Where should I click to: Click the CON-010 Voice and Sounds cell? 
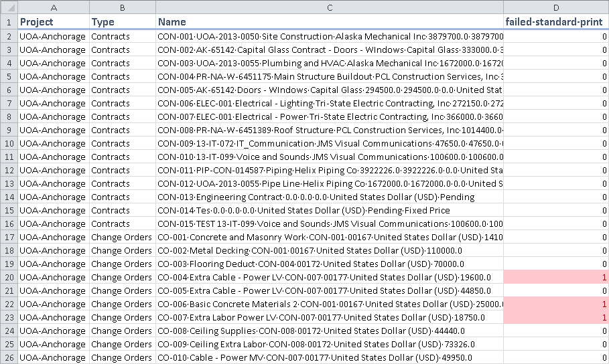click(330, 157)
